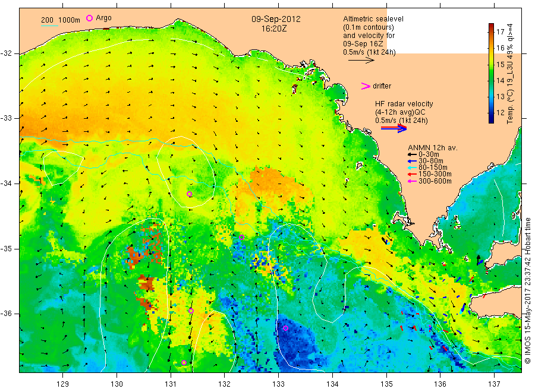
Task: Click the cyan 80-150m ANMN legend arrow
Action: [x=412, y=167]
